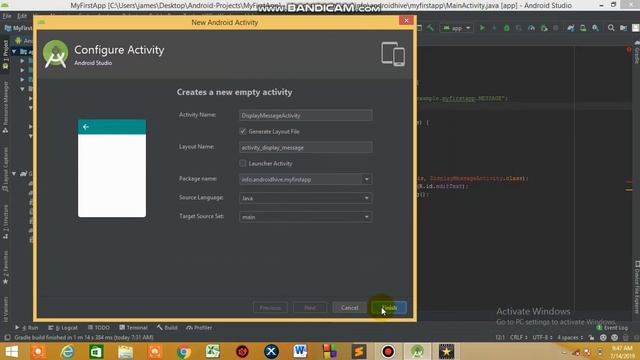
Task: Open File Explorer from the taskbar
Action: [125, 351]
